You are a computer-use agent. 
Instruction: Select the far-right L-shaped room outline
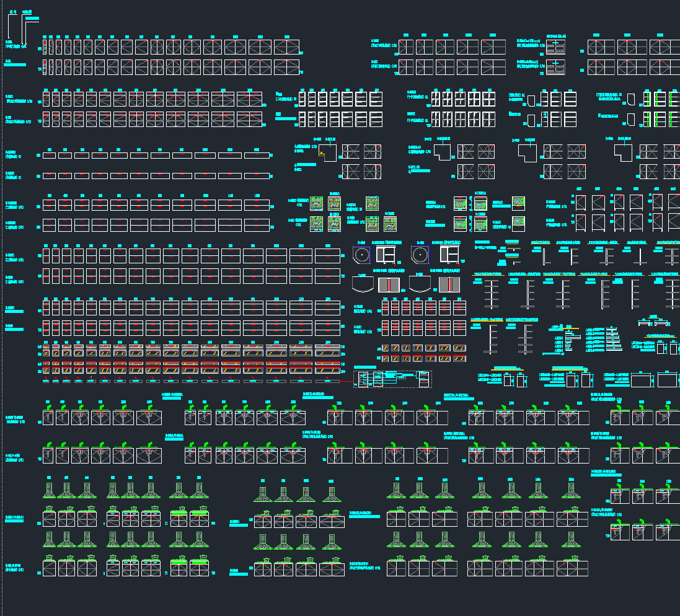click(x=623, y=152)
